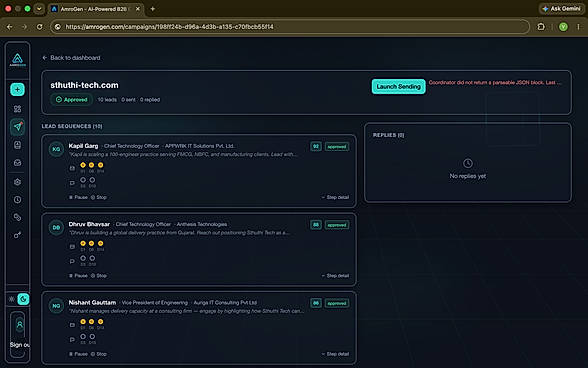The height and width of the screenshot is (368, 588).
Task: Click the approved tag on Nishant Gauttam's card
Action: (x=337, y=303)
